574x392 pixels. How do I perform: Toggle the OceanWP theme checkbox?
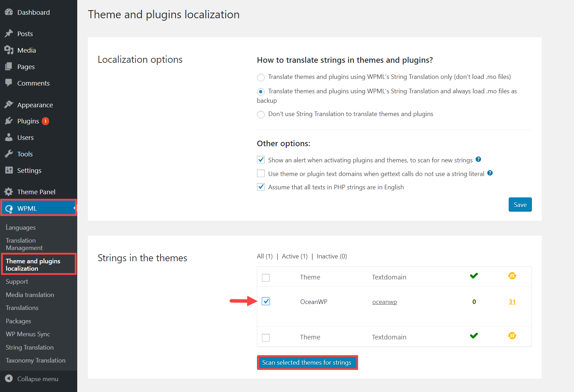(x=266, y=301)
